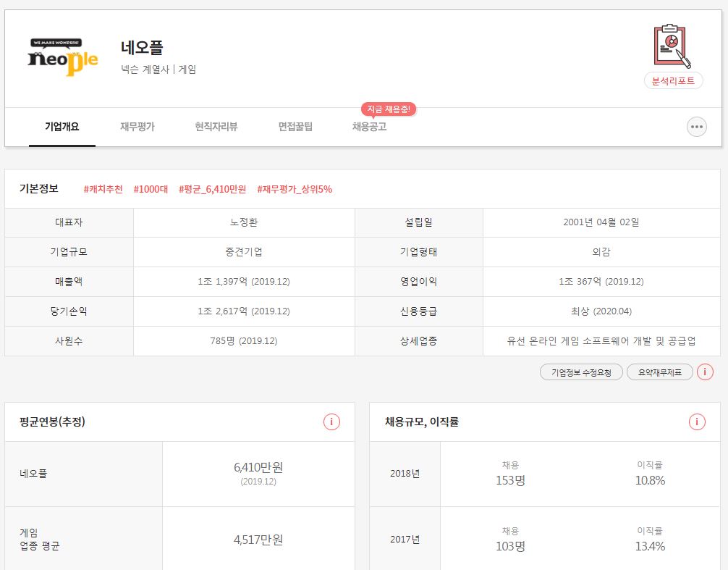Click the 채용규모, 이직률 section heading
This screenshot has width=728, height=570.
[x=422, y=422]
